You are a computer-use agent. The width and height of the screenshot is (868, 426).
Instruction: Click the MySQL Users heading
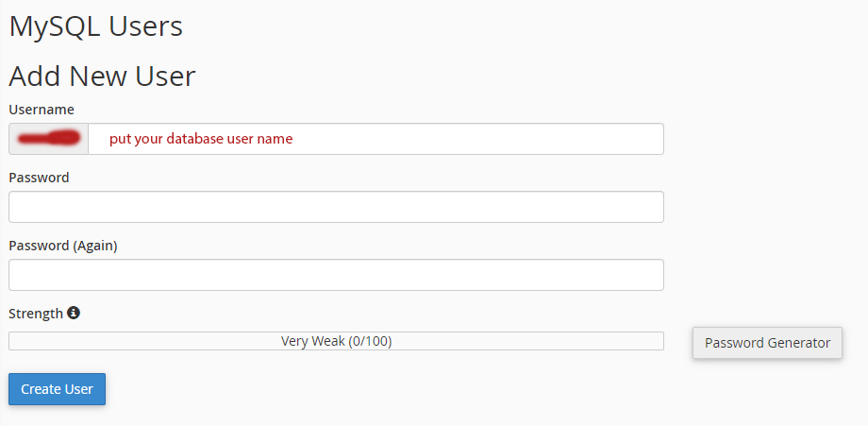95,26
